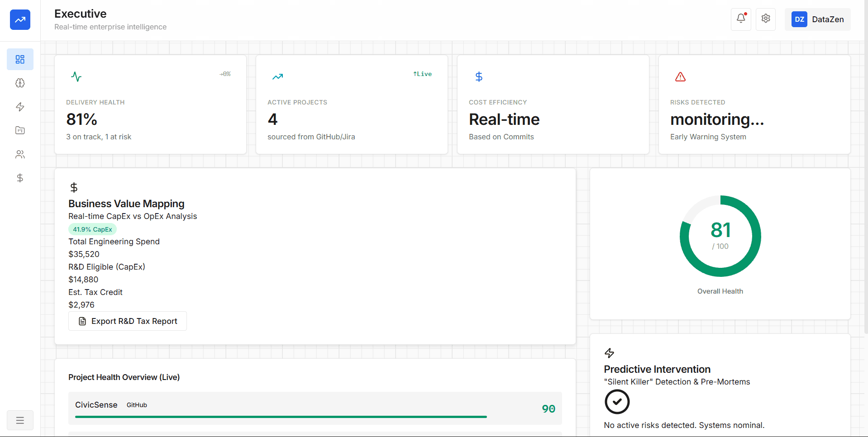Click the CivicSense health progress bar
Viewport: 868px width, 437px height.
(281, 417)
